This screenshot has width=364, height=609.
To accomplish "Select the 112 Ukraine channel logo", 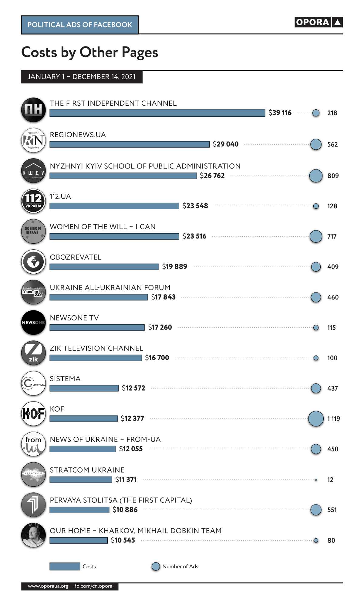I will tap(33, 201).
